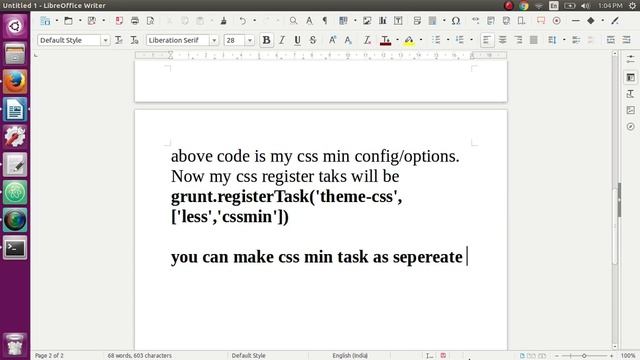Click the Undo arrow icon

pos(243,21)
